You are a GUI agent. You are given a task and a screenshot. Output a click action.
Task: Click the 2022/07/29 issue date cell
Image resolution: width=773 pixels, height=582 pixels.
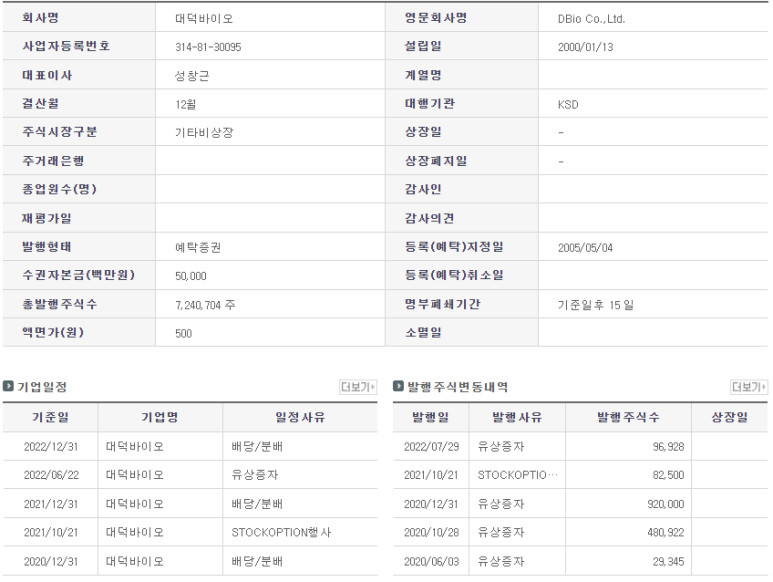coord(431,446)
